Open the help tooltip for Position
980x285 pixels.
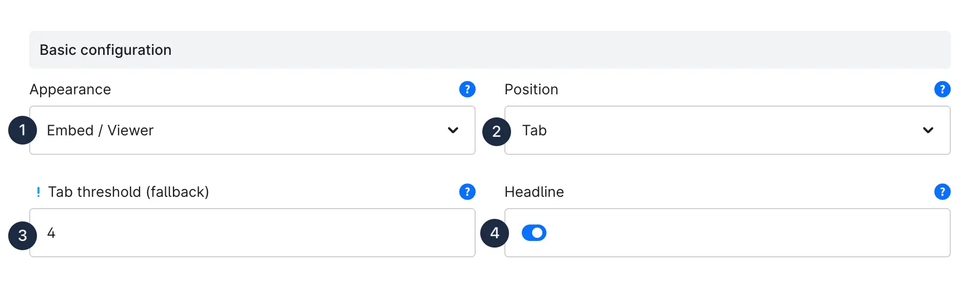pyautogui.click(x=942, y=89)
